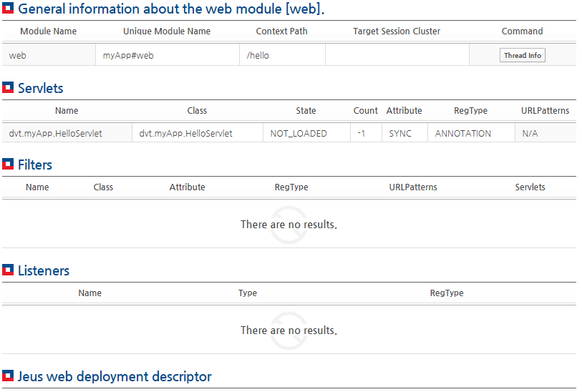Image resolution: width=582 pixels, height=392 pixels.
Task: Click the Unique Module Name column header
Action: [x=167, y=31]
